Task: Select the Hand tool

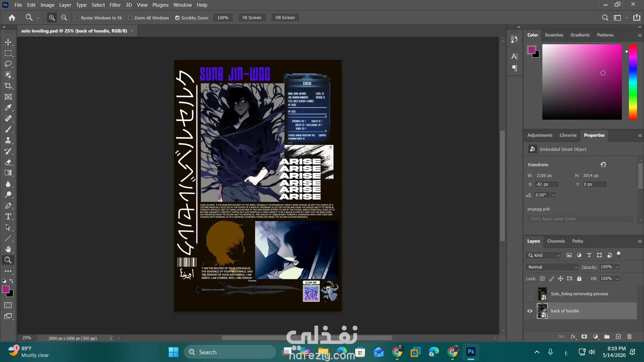Action: (8, 249)
